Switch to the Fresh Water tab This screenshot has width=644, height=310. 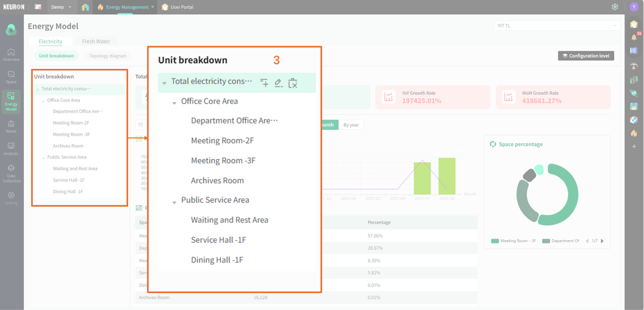pos(96,41)
